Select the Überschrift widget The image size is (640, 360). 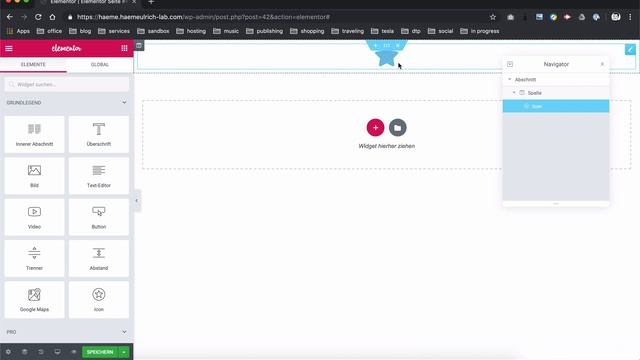coord(99,135)
